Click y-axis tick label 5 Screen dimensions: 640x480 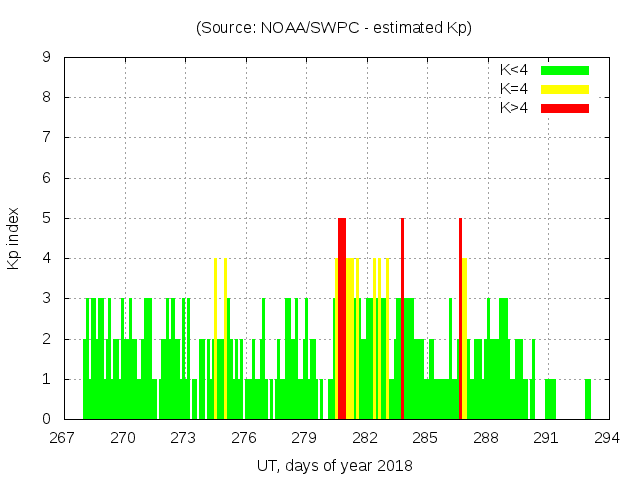pos(47,218)
